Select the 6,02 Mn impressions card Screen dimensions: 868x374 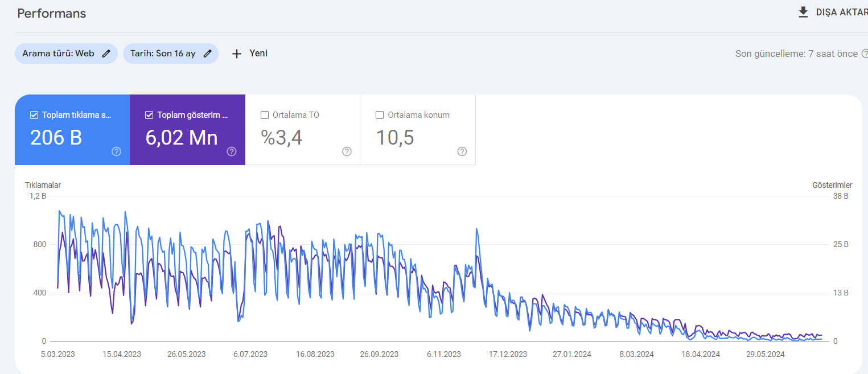click(x=187, y=130)
